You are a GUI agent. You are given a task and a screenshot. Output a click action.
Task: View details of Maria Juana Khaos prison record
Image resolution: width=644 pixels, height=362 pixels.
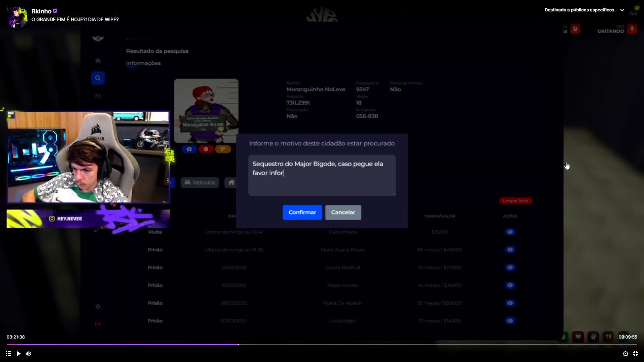pos(510,250)
